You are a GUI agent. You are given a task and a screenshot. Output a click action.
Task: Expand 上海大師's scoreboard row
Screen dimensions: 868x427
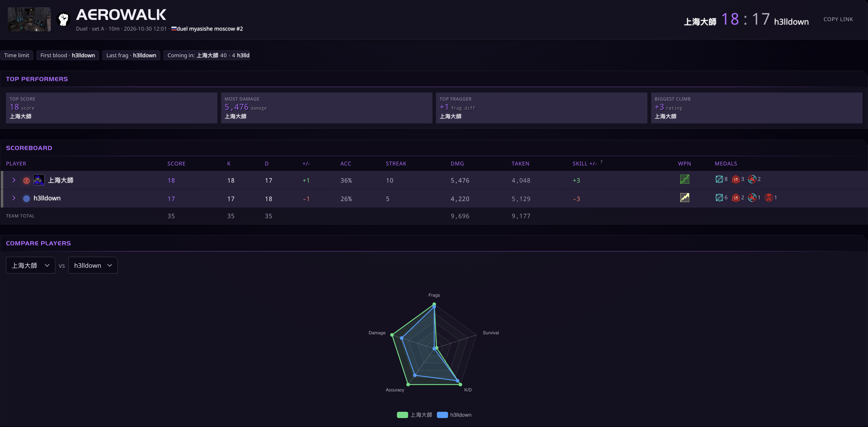pyautogui.click(x=14, y=180)
